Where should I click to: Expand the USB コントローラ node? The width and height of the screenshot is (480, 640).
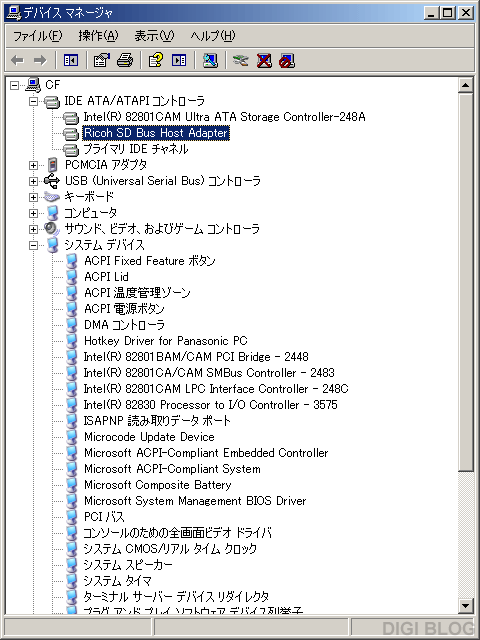pyautogui.click(x=33, y=181)
